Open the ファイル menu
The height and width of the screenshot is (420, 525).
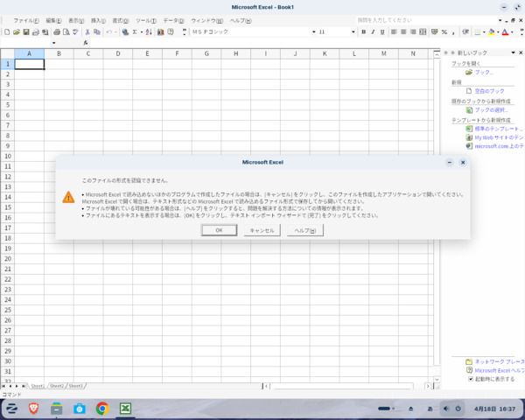(x=26, y=20)
